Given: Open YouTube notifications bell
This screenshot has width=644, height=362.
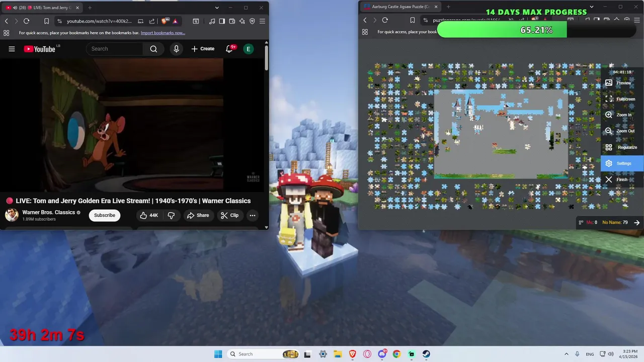Looking at the screenshot, I should tap(230, 49).
